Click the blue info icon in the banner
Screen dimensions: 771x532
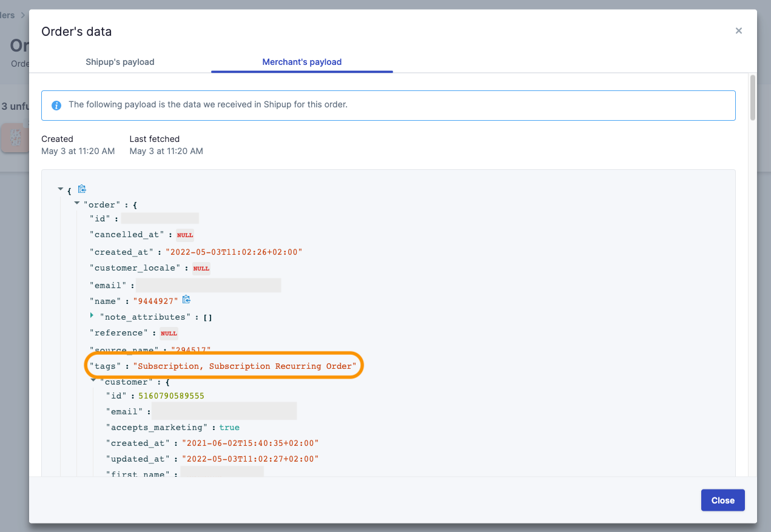[x=56, y=105]
